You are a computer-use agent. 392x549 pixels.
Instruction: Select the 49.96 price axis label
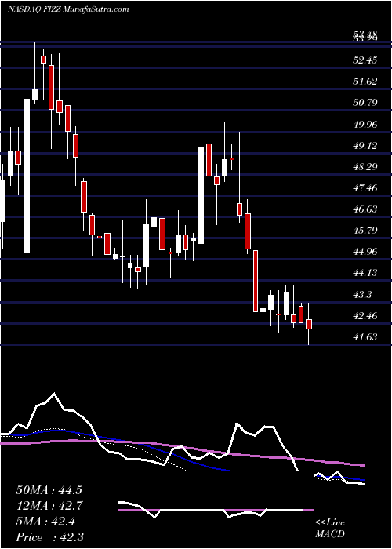365,124
